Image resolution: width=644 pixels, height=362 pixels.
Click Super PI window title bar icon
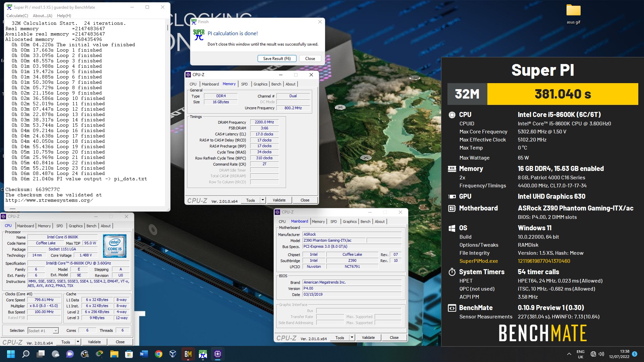[x=9, y=7]
